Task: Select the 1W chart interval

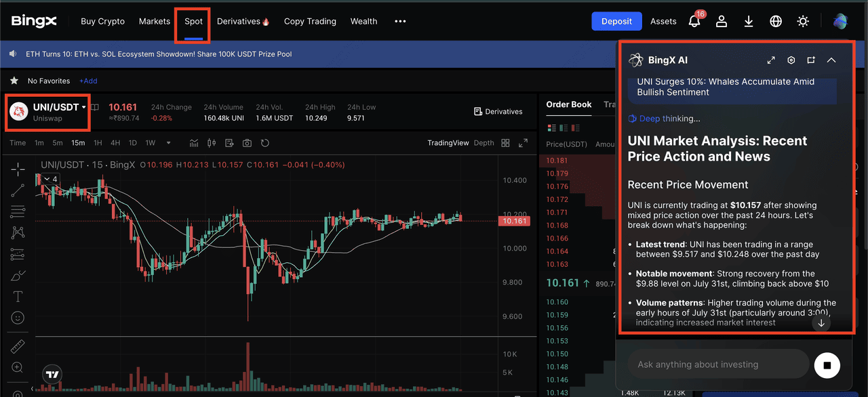Action: tap(151, 143)
